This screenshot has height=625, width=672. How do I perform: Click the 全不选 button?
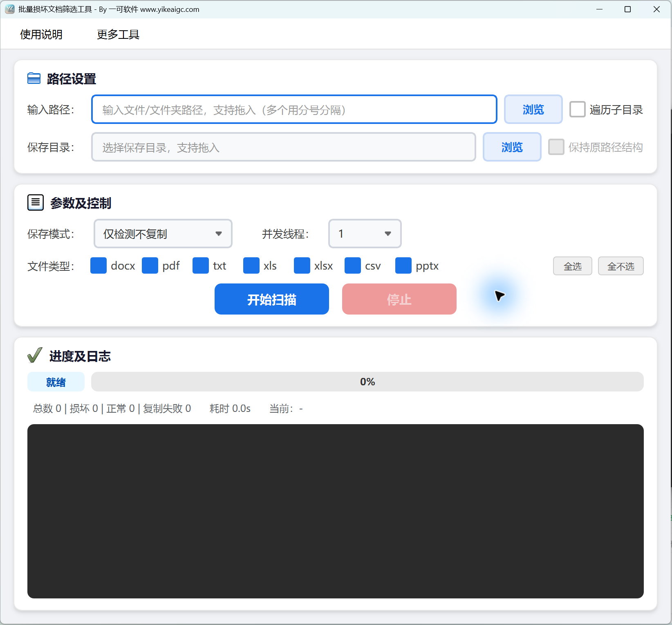click(x=621, y=266)
